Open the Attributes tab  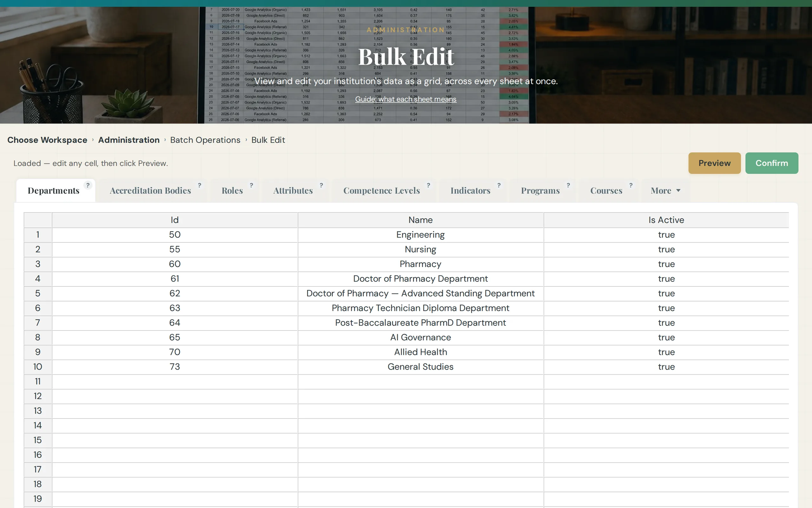pyautogui.click(x=293, y=190)
